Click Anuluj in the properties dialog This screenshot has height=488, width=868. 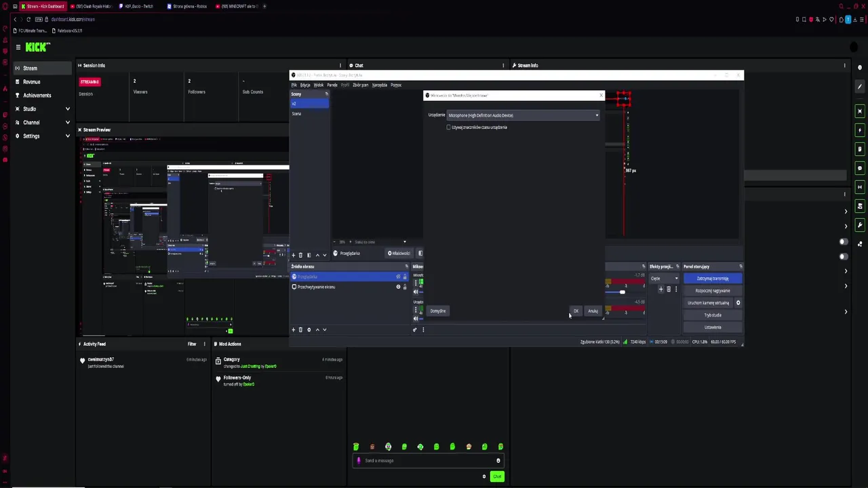coord(593,311)
